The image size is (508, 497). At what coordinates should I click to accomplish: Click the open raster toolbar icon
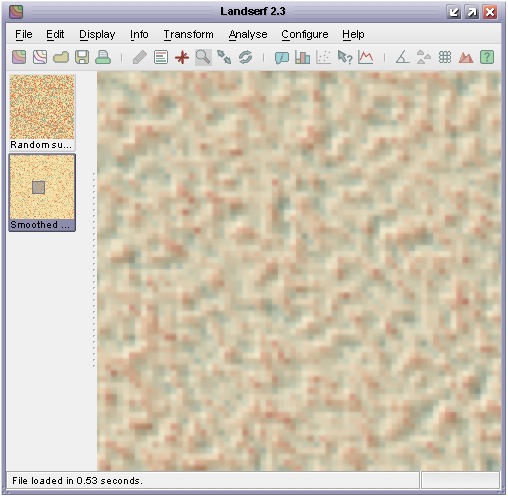(19, 57)
